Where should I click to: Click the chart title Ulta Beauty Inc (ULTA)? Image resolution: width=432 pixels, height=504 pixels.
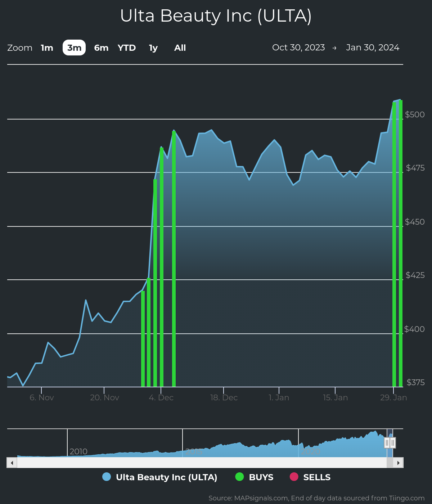click(216, 16)
